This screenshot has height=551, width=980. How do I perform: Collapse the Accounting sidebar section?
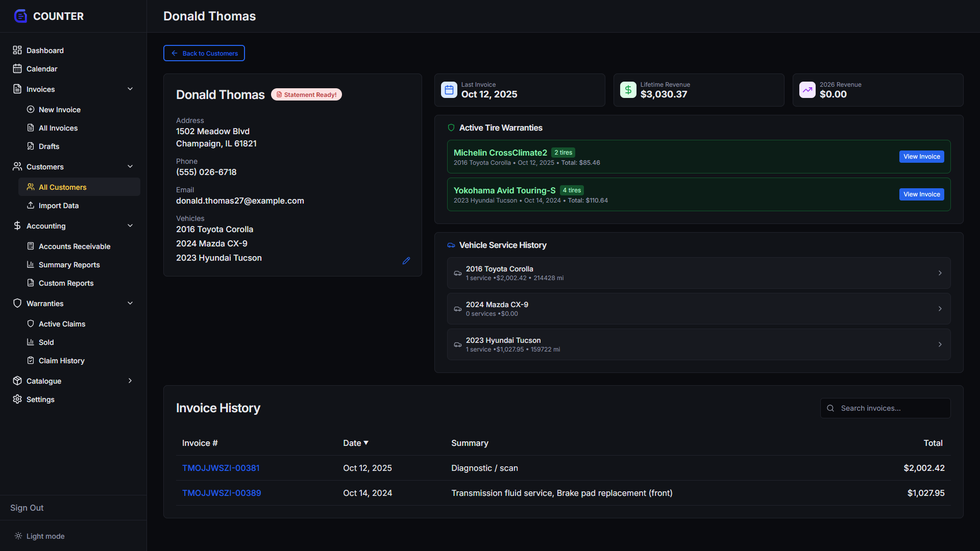click(130, 226)
